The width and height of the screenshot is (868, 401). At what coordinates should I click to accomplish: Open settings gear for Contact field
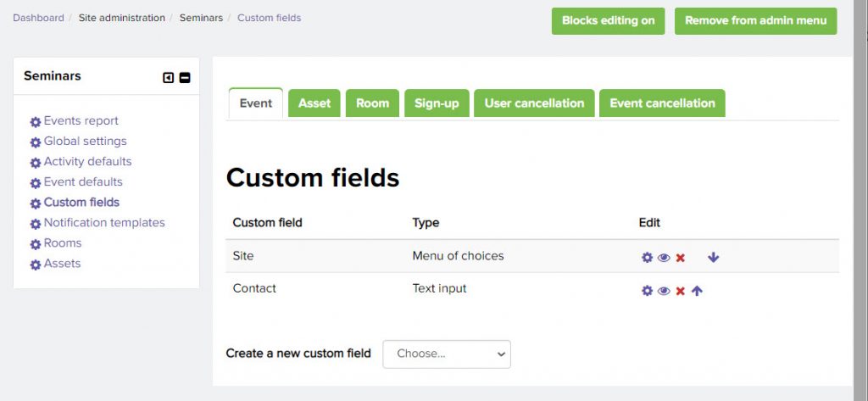[647, 291]
